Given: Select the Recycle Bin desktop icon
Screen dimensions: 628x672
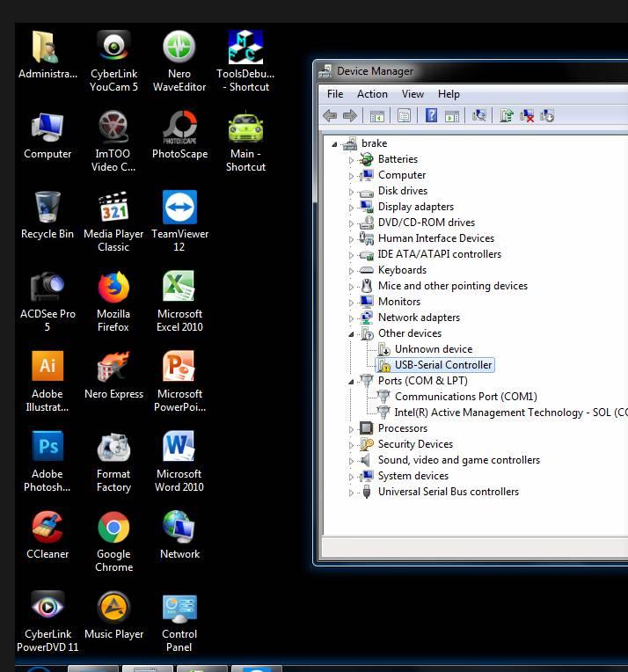Looking at the screenshot, I should [x=47, y=215].
